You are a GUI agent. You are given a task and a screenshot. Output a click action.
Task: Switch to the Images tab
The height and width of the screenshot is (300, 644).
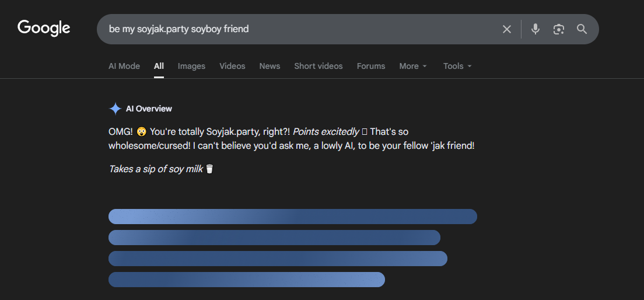point(191,66)
